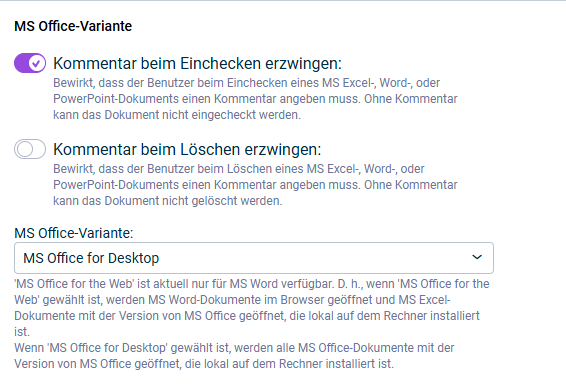
Task: Click the 'MS Office-Variante' section heading
Action: coord(73,26)
